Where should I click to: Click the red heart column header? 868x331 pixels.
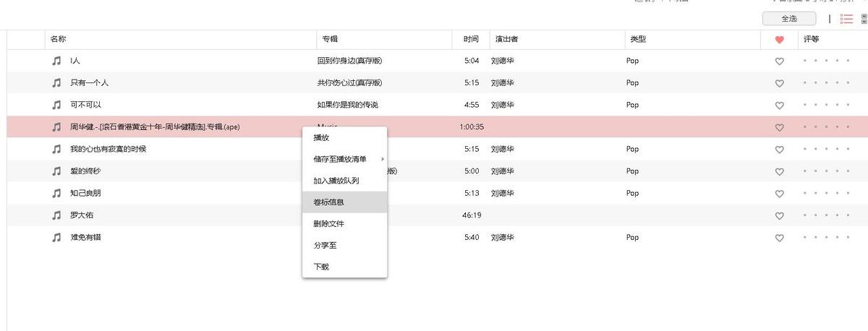(779, 40)
